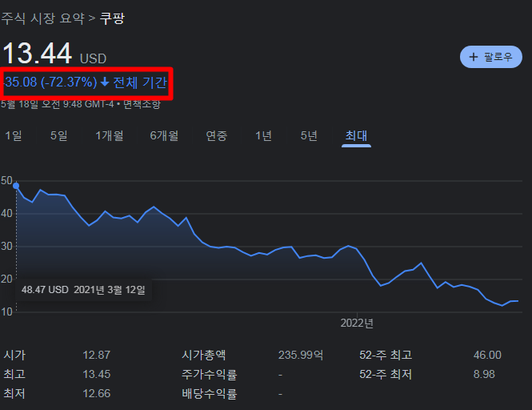Image resolution: width=532 pixels, height=410 pixels.
Task: Click the 최고 value 13.45
Action: [x=97, y=374]
